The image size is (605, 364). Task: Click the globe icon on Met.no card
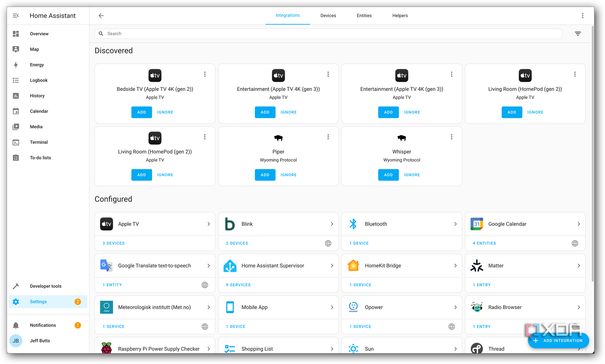click(205, 327)
